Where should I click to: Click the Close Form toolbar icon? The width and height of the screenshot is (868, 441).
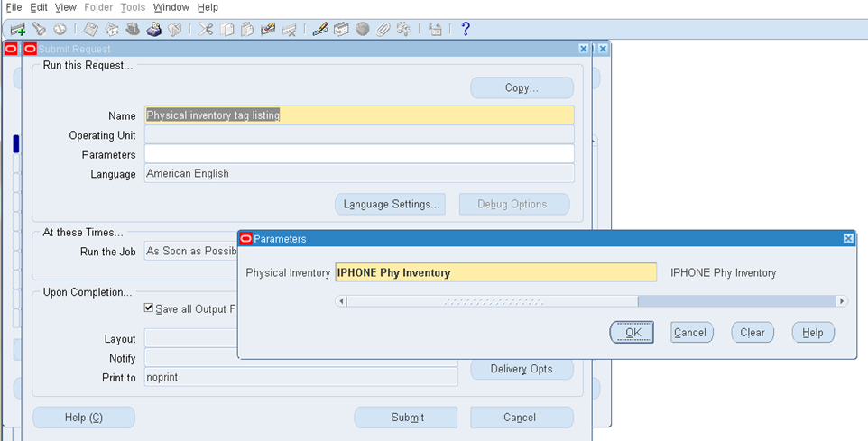pos(175,30)
